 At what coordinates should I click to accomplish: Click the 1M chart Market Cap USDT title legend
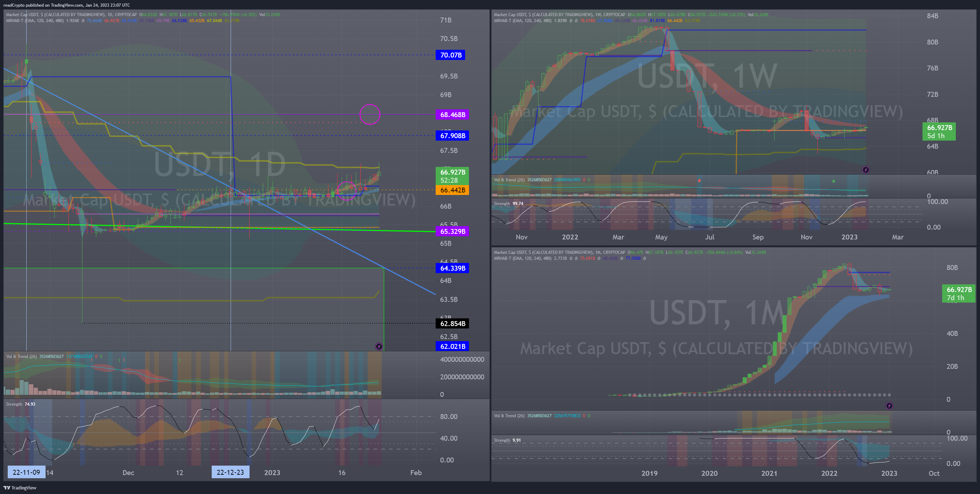click(560, 252)
